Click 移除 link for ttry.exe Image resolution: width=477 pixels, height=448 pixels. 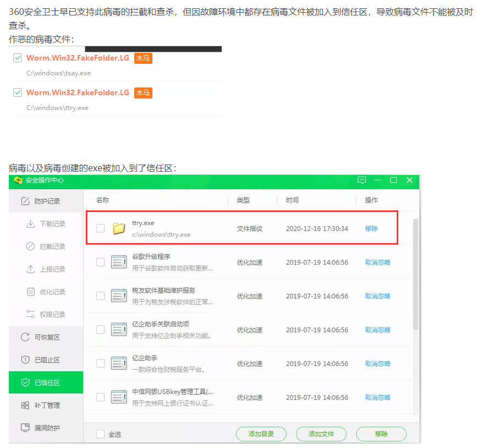coord(371,228)
